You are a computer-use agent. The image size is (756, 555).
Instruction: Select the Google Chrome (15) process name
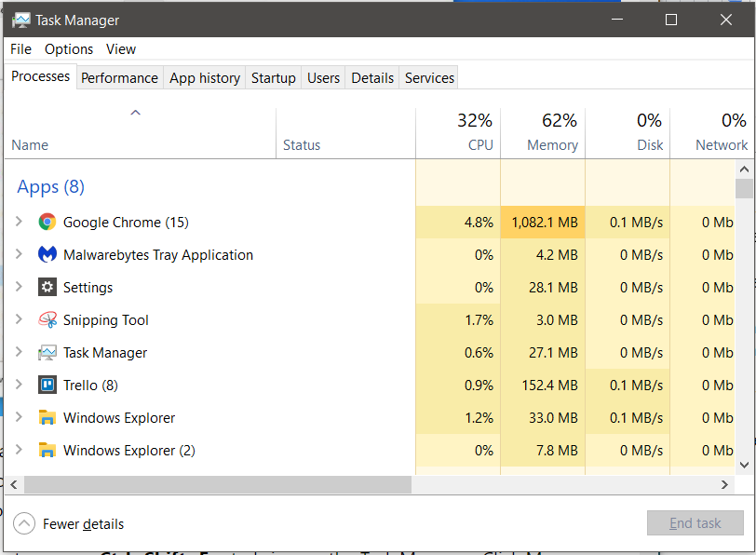(126, 223)
